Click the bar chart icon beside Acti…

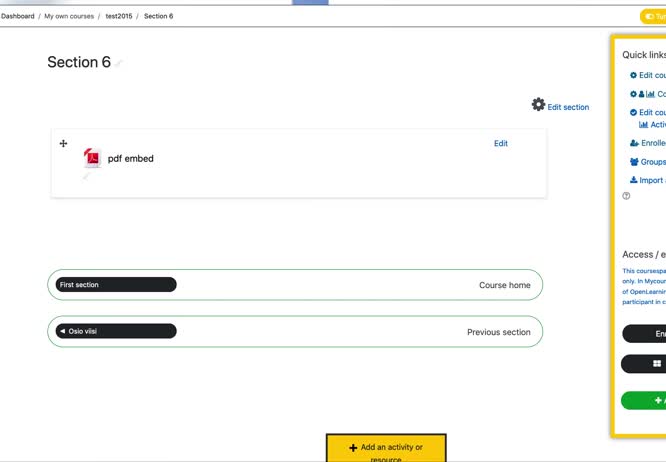pos(643,124)
